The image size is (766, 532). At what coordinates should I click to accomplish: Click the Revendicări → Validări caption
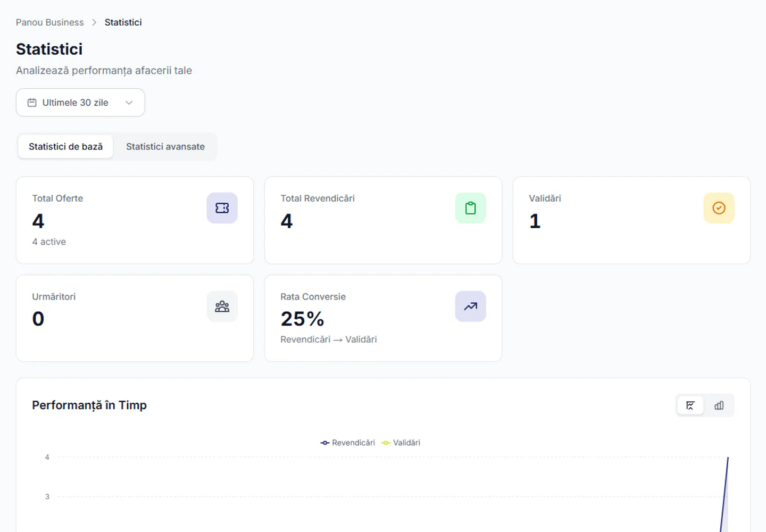[x=328, y=339]
